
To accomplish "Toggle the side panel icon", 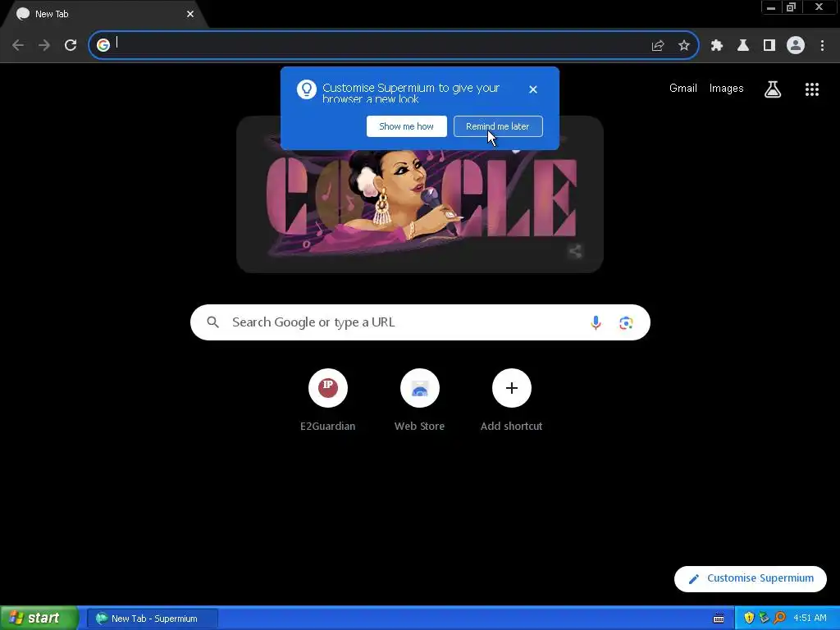I will [769, 46].
